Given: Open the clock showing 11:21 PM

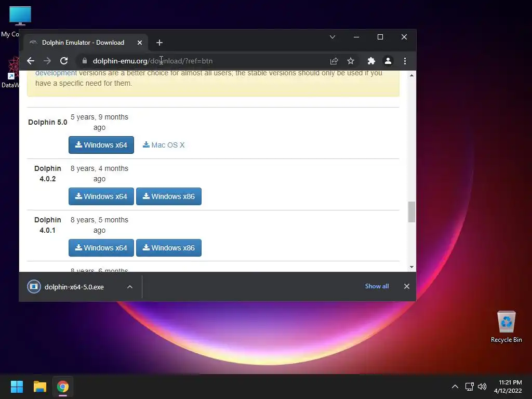Looking at the screenshot, I should [508, 387].
